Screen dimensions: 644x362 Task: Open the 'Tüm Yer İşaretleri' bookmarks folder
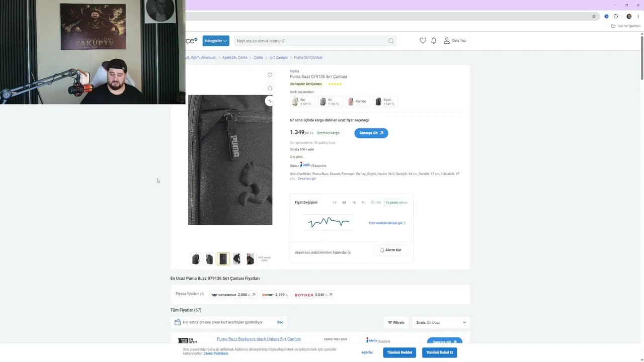tap(626, 26)
